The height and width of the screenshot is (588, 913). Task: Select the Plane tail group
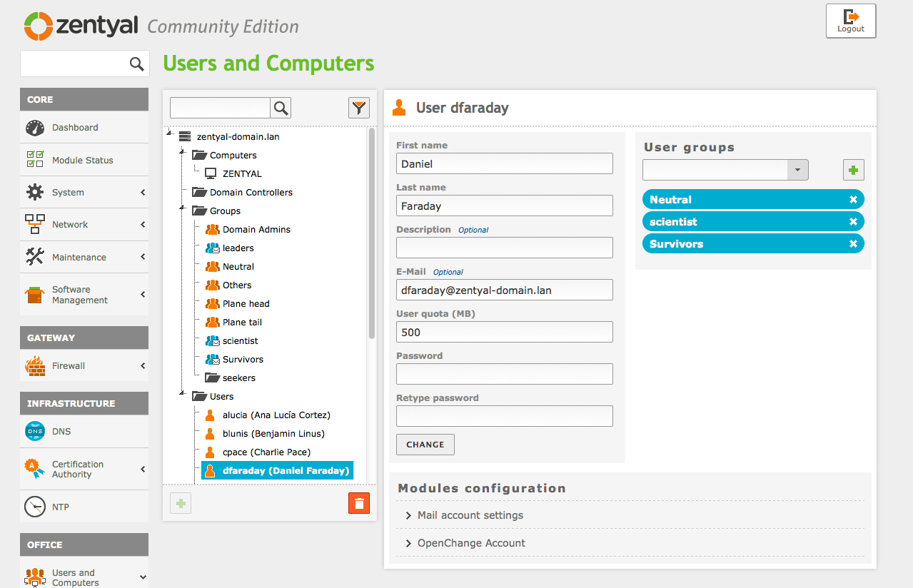click(242, 322)
